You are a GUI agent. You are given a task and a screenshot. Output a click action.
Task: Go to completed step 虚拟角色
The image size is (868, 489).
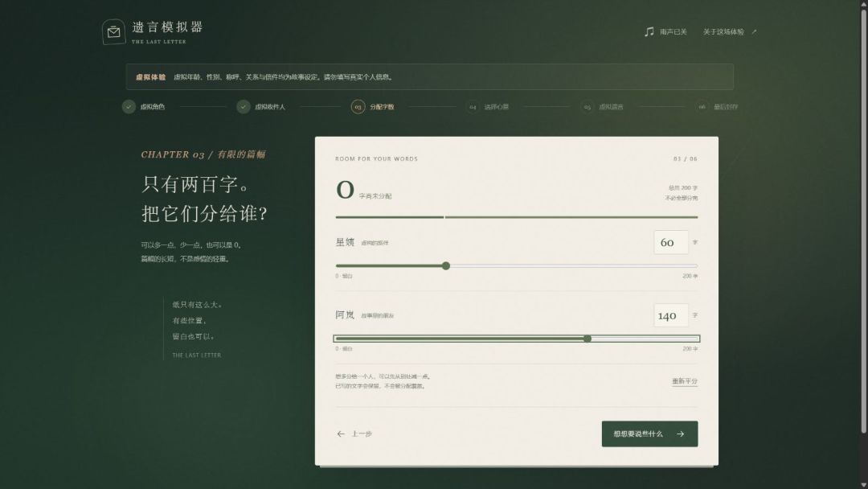(x=144, y=107)
